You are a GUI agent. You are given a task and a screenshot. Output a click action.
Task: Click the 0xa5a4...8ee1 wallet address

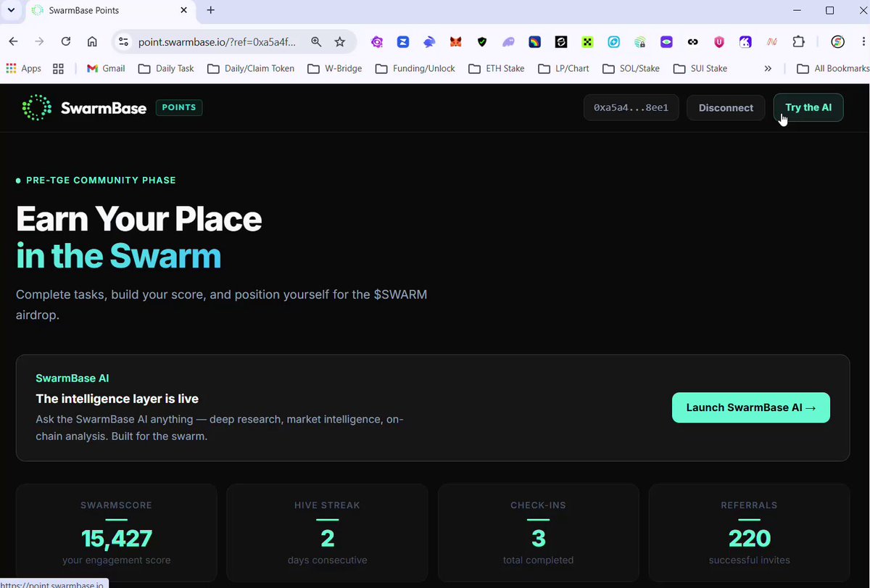tap(631, 107)
